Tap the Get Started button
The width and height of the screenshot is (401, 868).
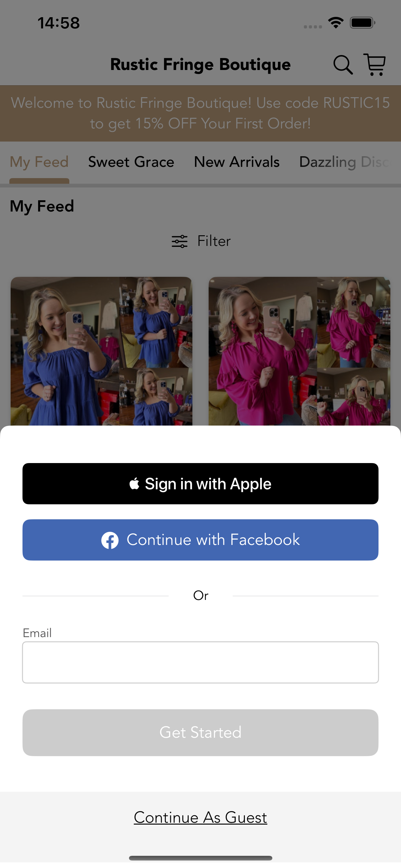(200, 732)
